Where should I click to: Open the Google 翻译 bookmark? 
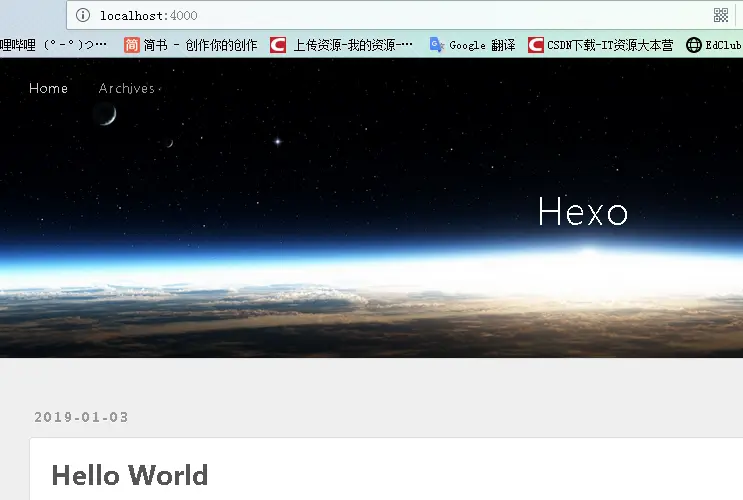tap(472, 45)
